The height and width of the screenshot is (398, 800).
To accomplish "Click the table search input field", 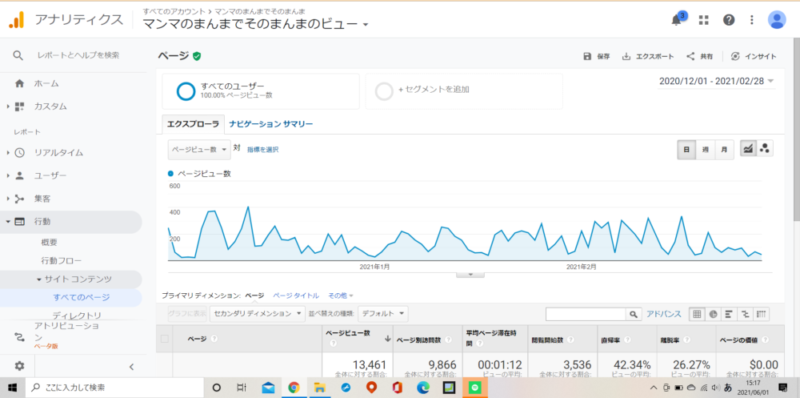I will pyautogui.click(x=586, y=314).
